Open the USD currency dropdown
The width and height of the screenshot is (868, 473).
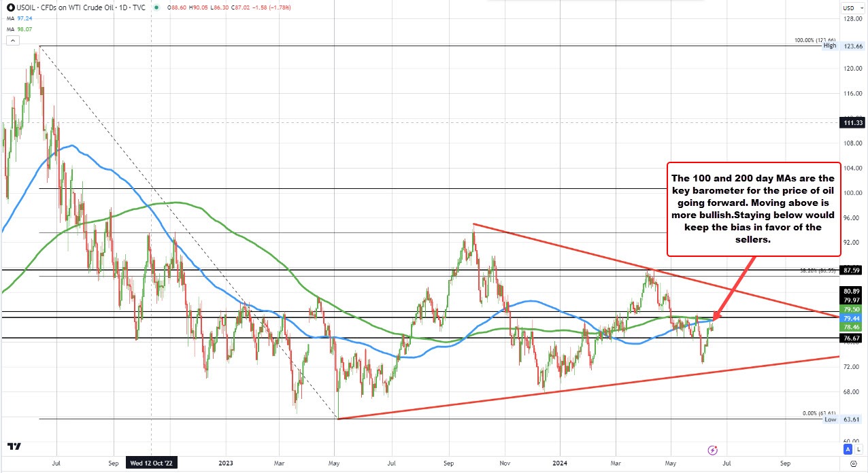point(851,8)
